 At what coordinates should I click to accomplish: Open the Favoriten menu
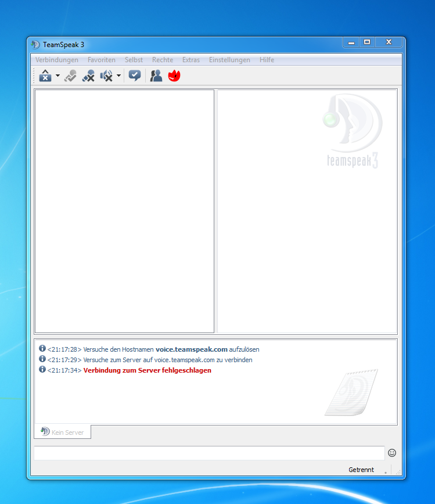pos(102,60)
